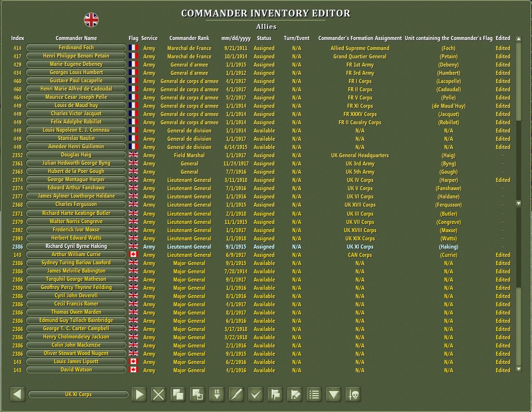Select commander Arthur William Currie

[76, 254]
